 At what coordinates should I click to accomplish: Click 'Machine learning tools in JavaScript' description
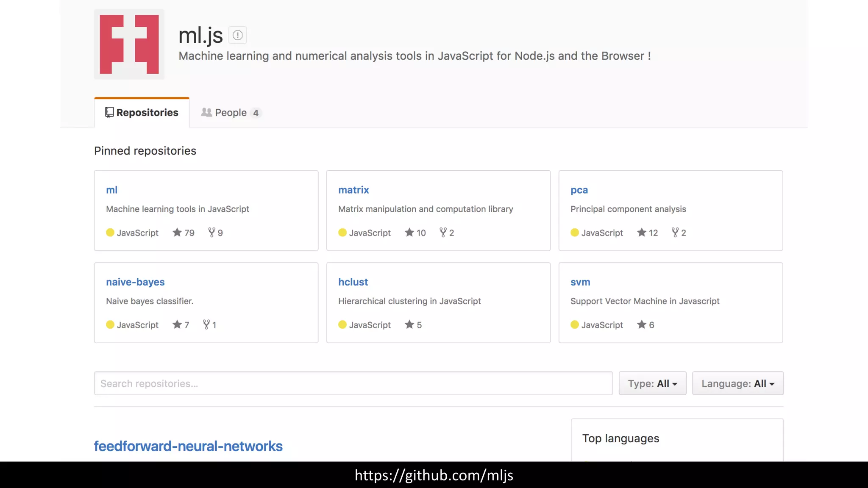click(x=178, y=209)
